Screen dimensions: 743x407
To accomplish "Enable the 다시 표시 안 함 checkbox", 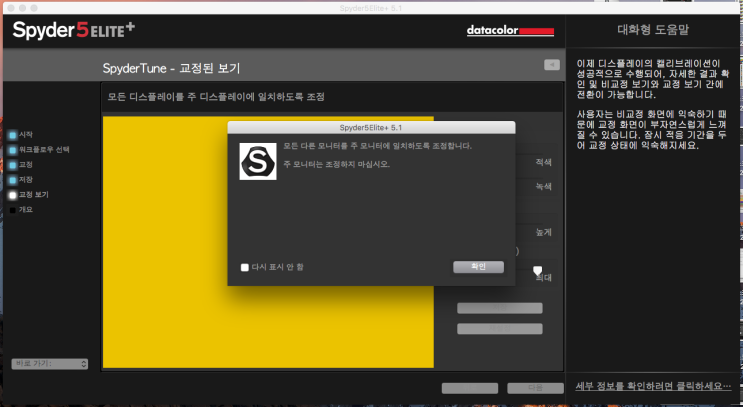I will click(x=245, y=267).
